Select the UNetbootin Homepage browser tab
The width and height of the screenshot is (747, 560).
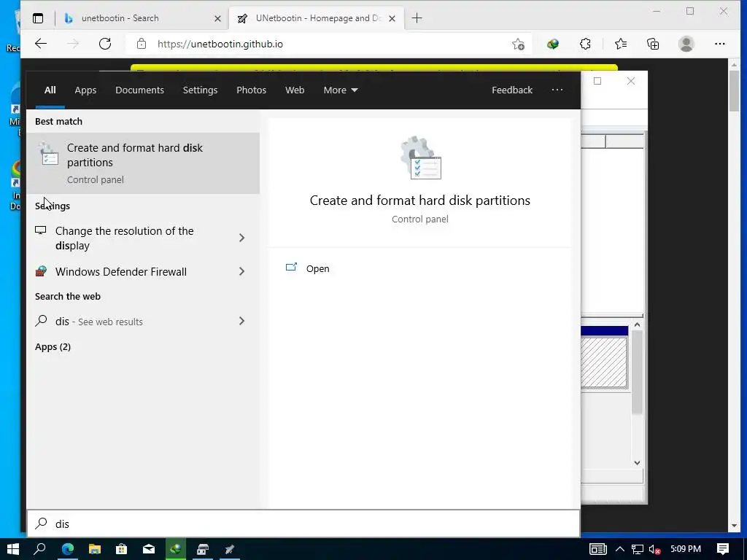point(317,18)
